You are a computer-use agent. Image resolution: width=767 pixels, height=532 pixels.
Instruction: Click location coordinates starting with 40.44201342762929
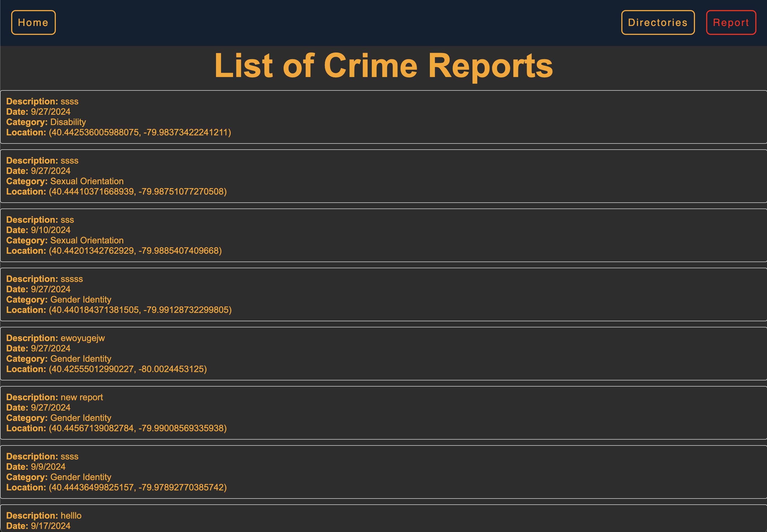(135, 251)
